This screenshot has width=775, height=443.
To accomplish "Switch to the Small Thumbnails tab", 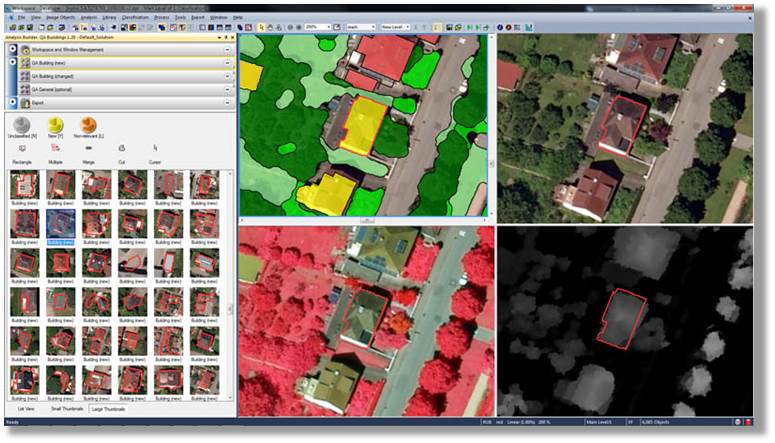I will [67, 409].
